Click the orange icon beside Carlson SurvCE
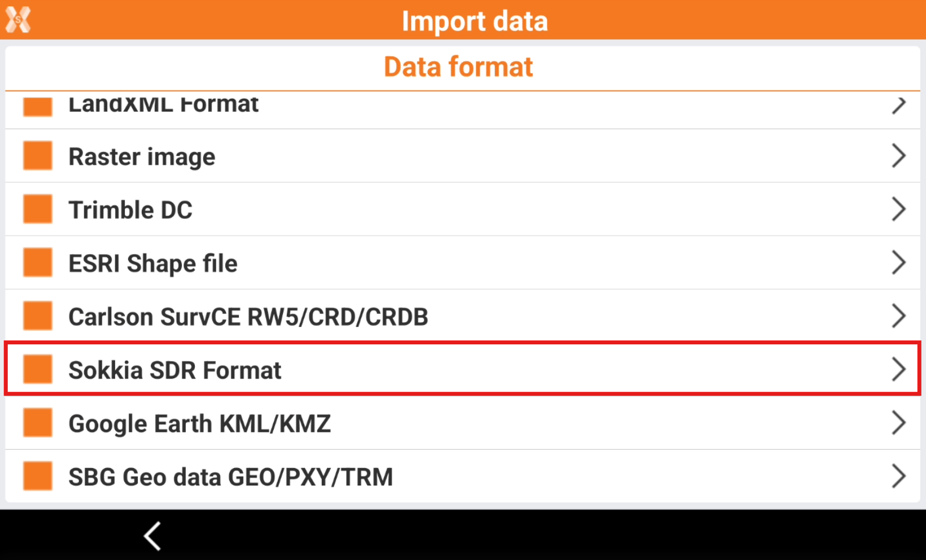926x560 pixels. pos(38,316)
